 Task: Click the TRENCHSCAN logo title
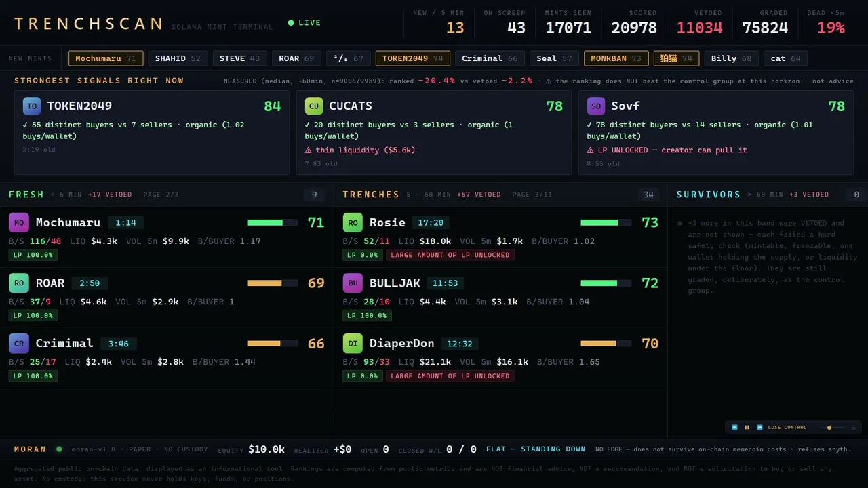click(x=88, y=24)
